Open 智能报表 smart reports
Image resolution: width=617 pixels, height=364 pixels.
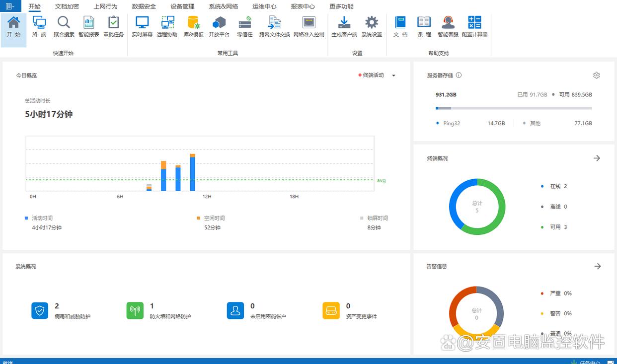click(x=89, y=26)
